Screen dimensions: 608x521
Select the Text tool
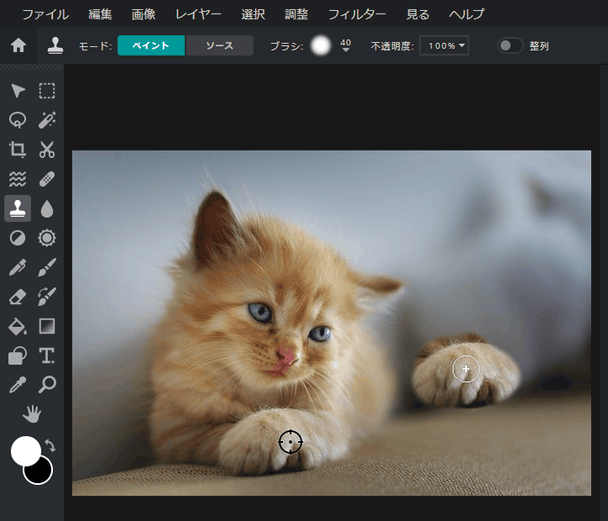[x=47, y=356]
